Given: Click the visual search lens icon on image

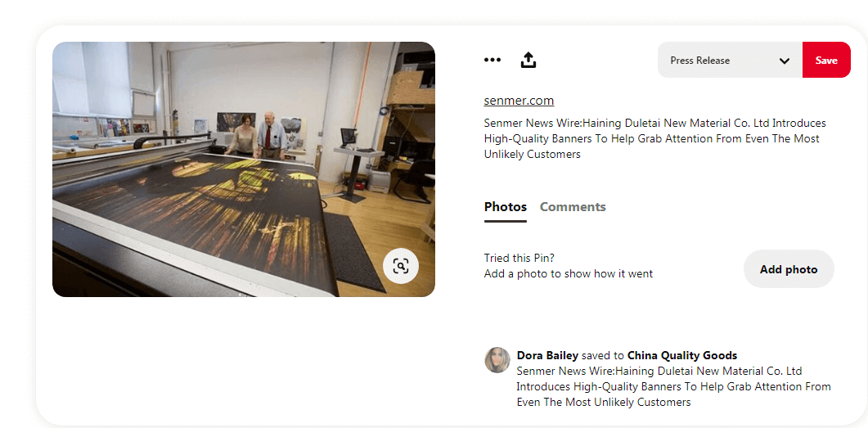Looking at the screenshot, I should pyautogui.click(x=401, y=266).
